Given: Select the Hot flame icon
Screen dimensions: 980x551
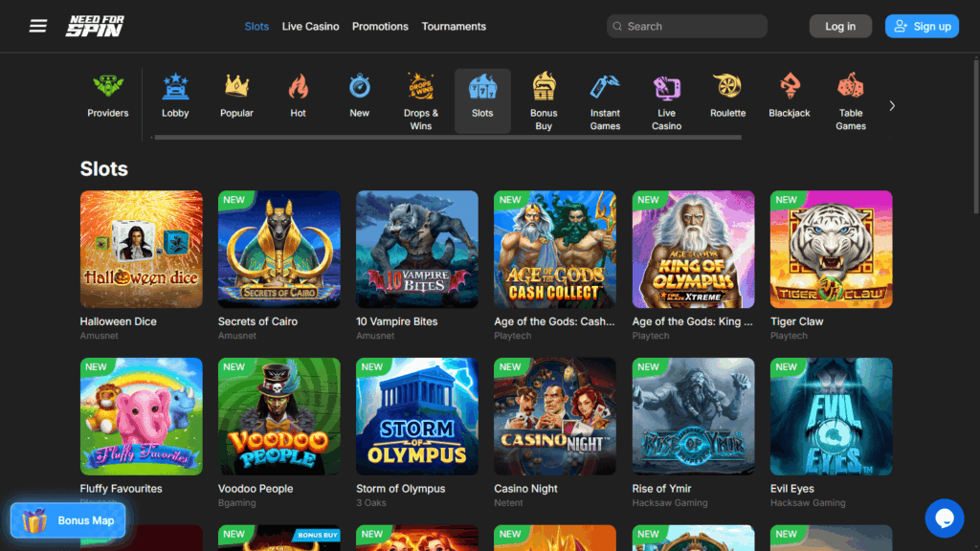Looking at the screenshot, I should coord(299,86).
